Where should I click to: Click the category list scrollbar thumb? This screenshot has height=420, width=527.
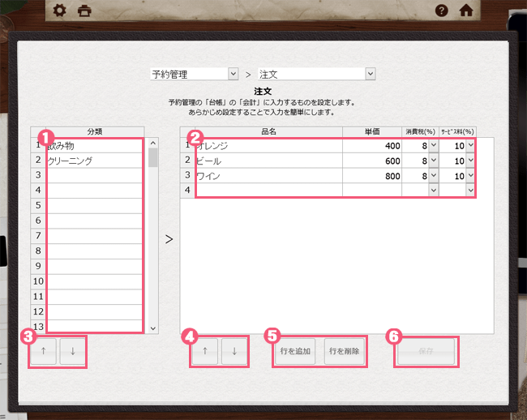coord(153,157)
